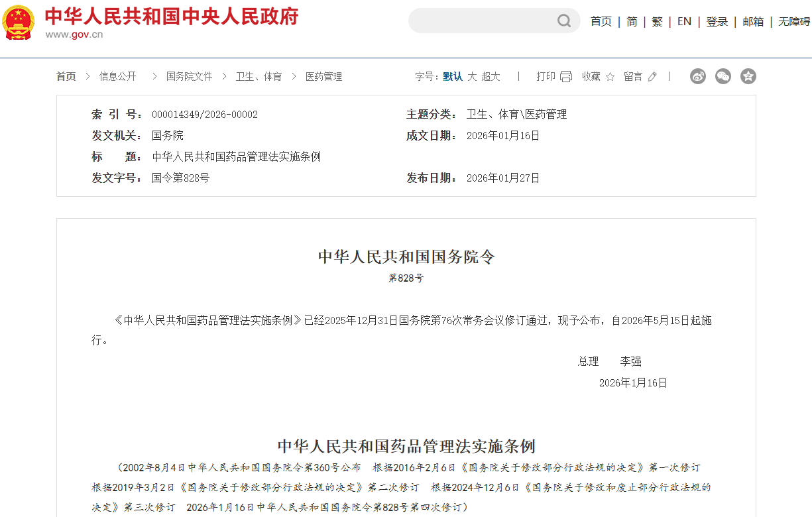The image size is (812, 517).
Task: Switch font size to 超大
Action: click(491, 77)
